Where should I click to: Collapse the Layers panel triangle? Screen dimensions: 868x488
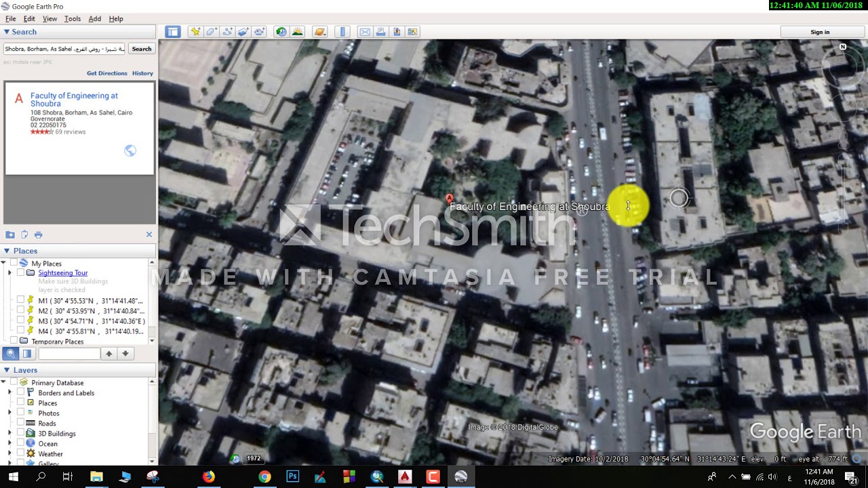[x=7, y=370]
